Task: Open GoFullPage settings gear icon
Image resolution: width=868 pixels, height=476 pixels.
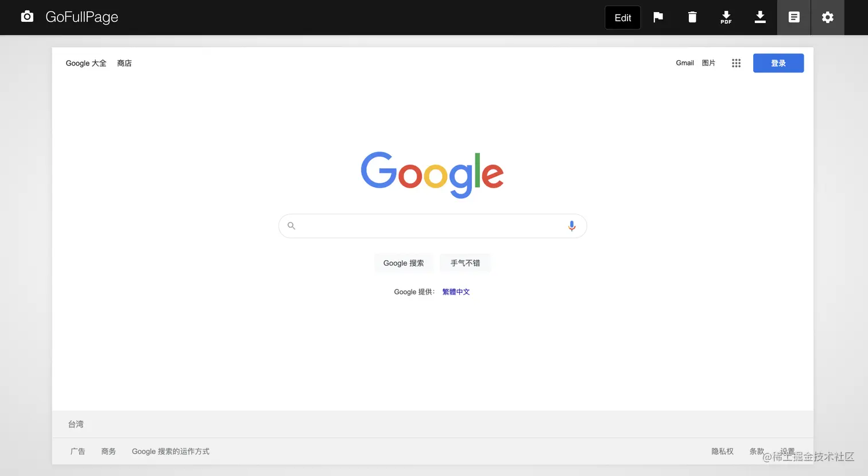Action: [828, 17]
